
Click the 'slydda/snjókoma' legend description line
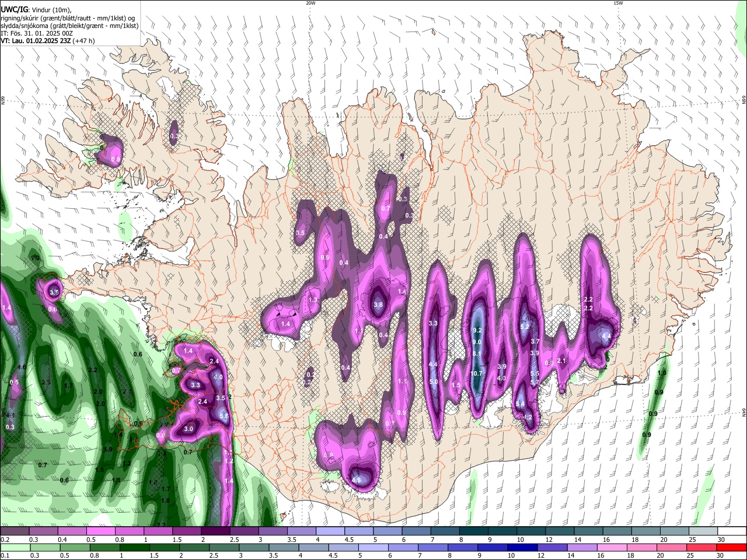point(69,26)
